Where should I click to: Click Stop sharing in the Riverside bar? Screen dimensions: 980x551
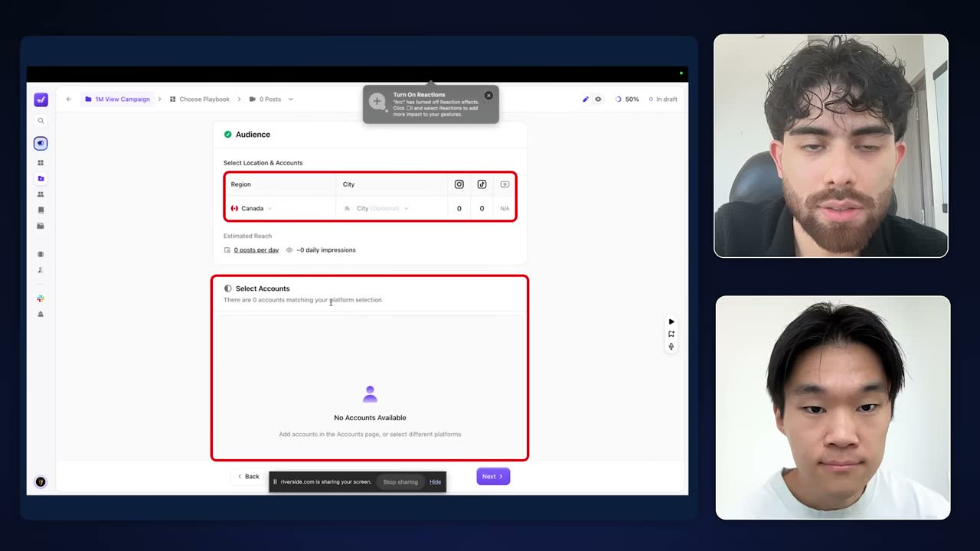tap(400, 482)
